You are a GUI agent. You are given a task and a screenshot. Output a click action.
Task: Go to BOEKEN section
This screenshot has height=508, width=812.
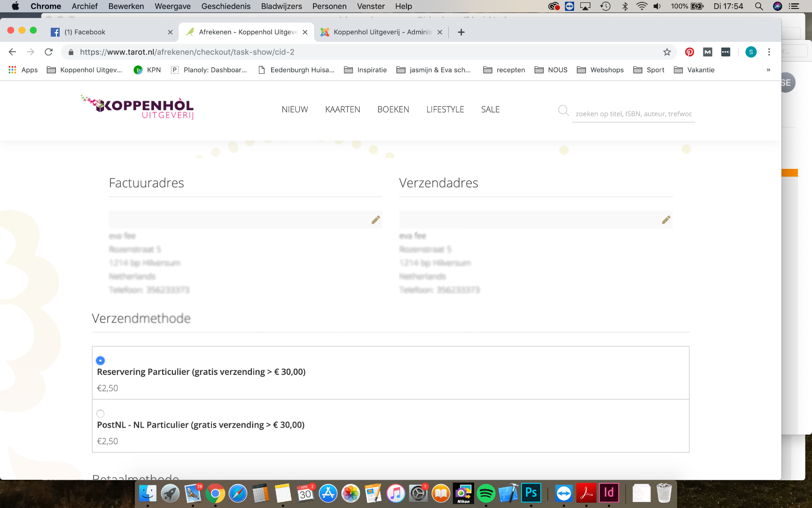(x=393, y=110)
